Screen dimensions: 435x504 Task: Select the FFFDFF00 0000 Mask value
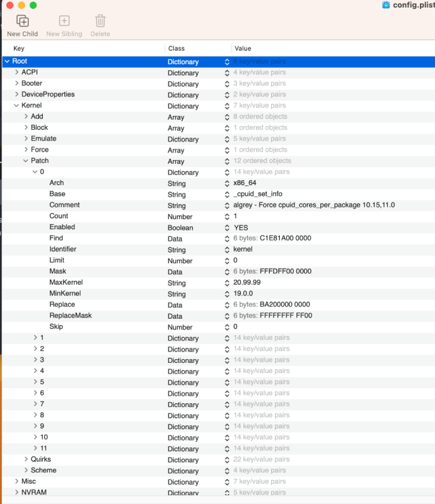[286, 271]
